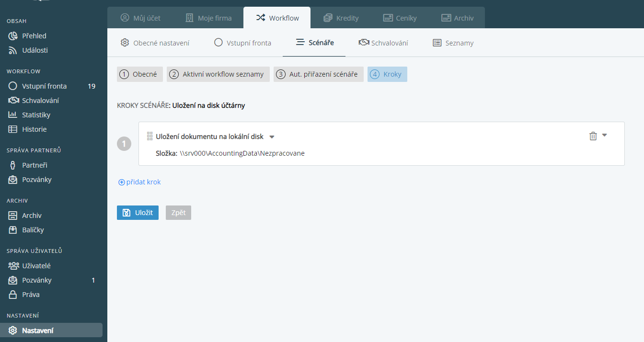The image size is (644, 342).
Task: Expand the step type dropdown arrow
Action: pyautogui.click(x=272, y=137)
